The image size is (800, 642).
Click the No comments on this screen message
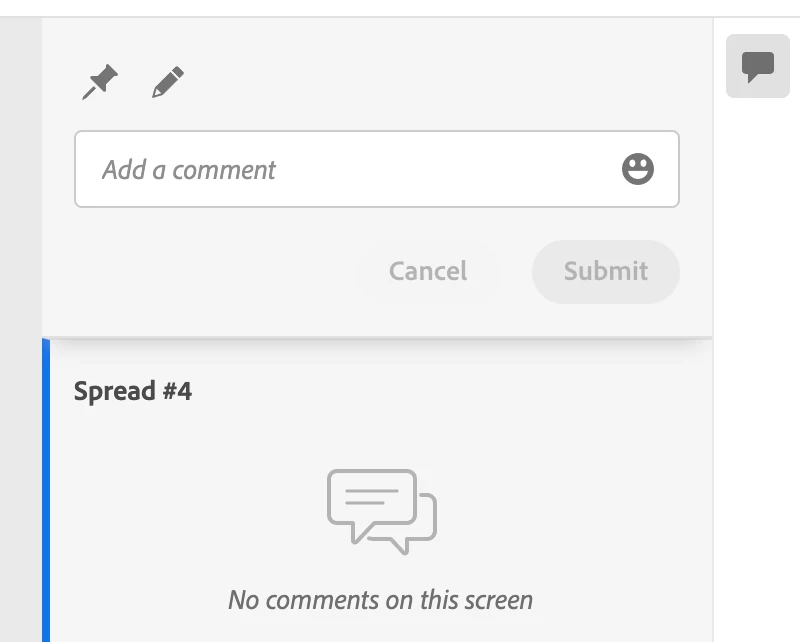[x=381, y=600]
